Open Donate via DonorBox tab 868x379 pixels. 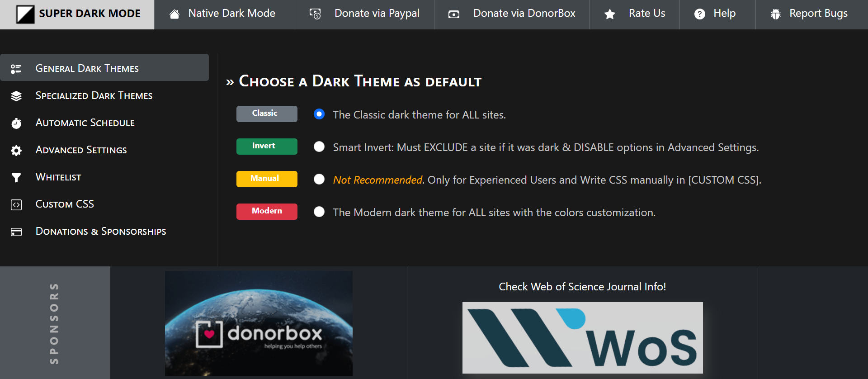click(512, 14)
